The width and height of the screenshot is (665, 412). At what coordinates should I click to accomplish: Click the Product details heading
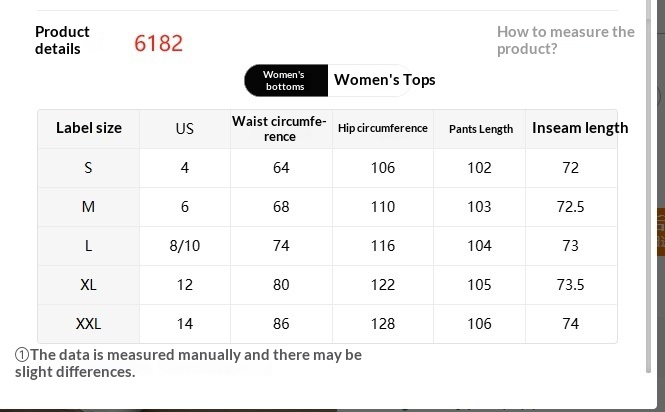point(62,40)
